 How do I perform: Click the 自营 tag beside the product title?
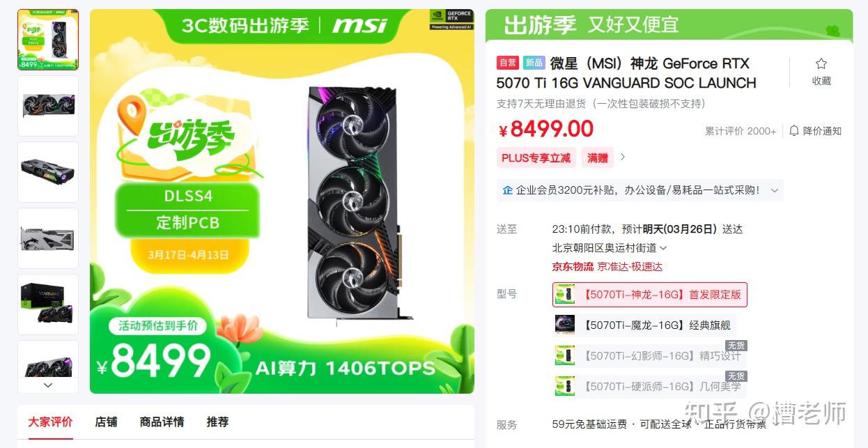(508, 63)
